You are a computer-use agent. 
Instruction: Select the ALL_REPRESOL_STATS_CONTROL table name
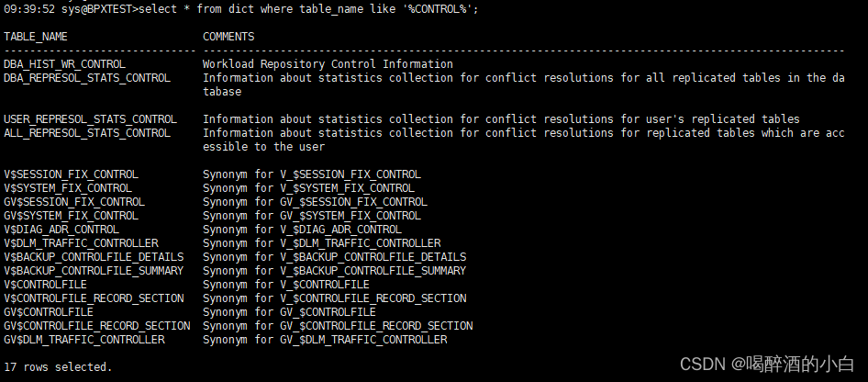tap(87, 133)
